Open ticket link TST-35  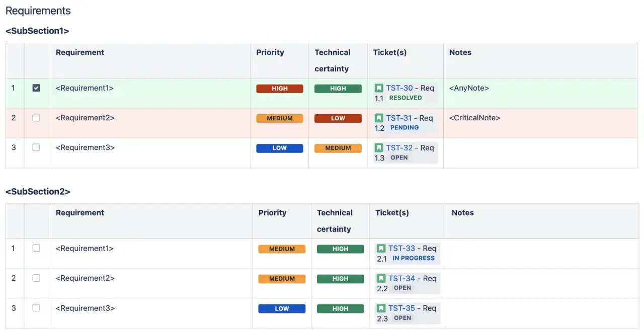[x=402, y=308]
